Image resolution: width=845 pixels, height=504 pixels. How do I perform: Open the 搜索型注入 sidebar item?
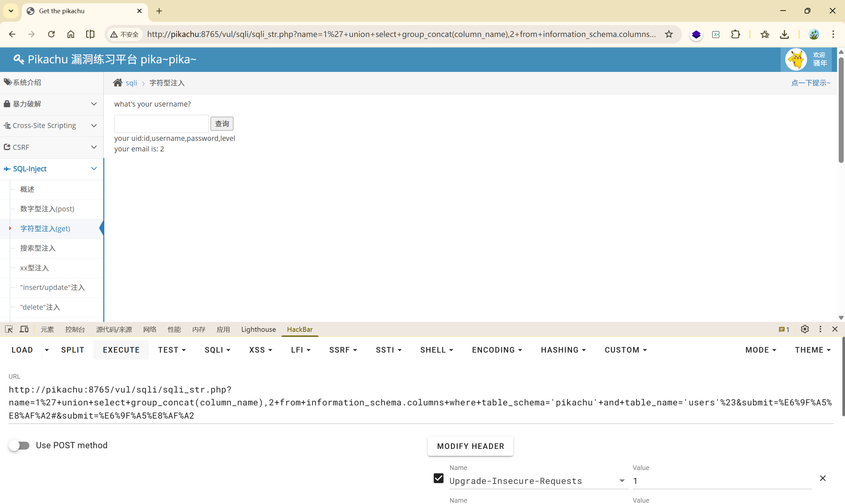38,248
